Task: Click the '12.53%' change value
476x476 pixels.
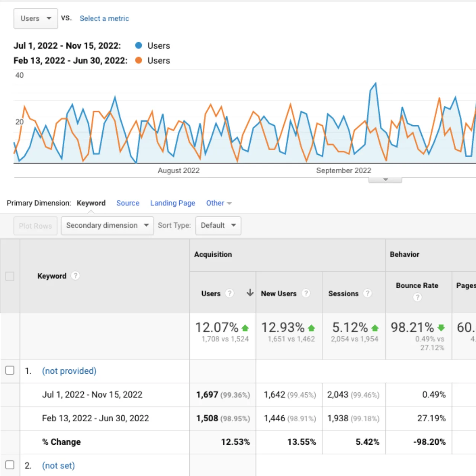Action: pyautogui.click(x=235, y=442)
